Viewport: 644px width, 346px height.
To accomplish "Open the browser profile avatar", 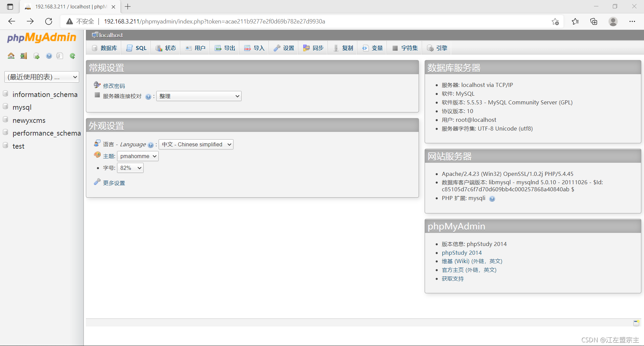I will coord(613,21).
